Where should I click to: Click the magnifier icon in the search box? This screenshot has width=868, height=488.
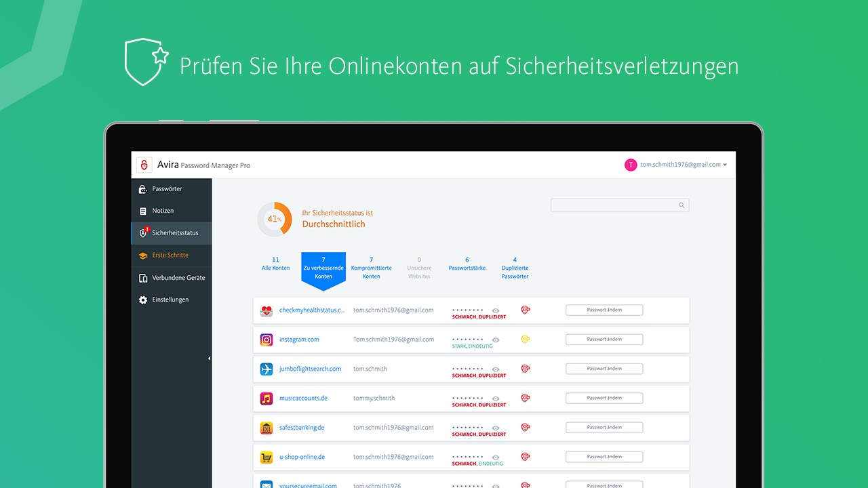pos(682,205)
